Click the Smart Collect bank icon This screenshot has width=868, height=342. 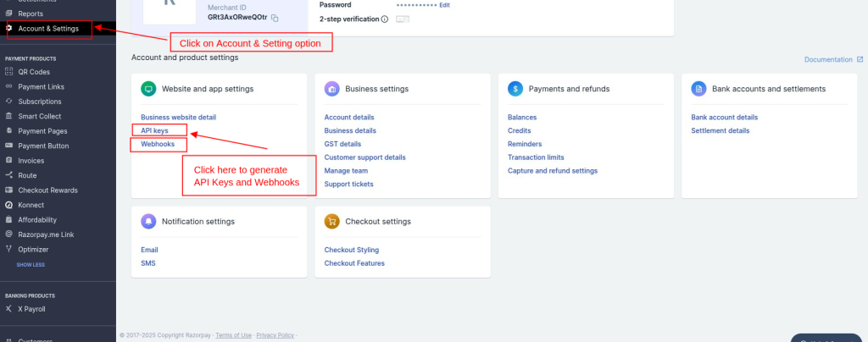tap(8, 116)
